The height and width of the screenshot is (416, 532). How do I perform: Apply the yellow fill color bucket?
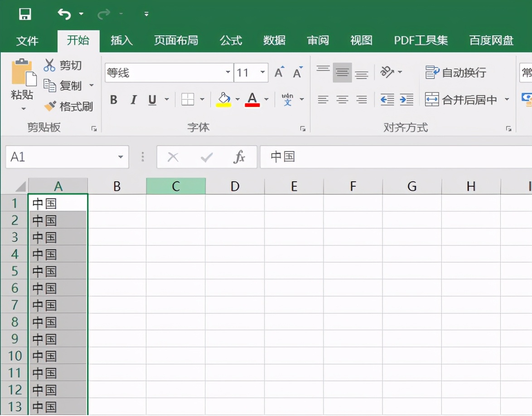(223, 99)
